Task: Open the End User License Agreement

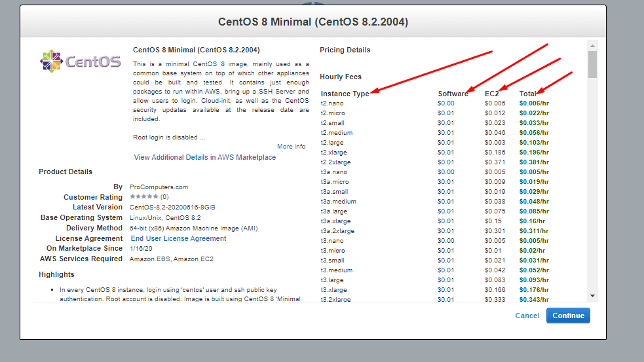Action: point(178,238)
